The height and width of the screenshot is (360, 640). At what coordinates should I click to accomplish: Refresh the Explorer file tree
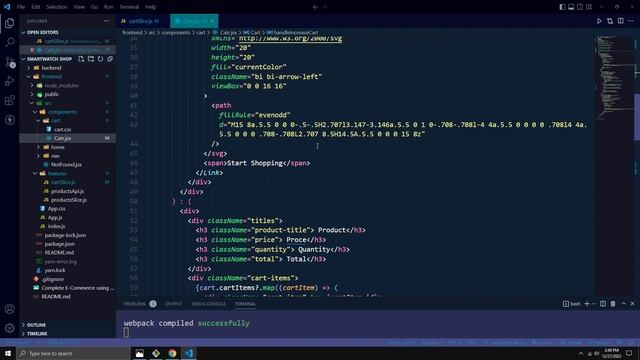100,59
